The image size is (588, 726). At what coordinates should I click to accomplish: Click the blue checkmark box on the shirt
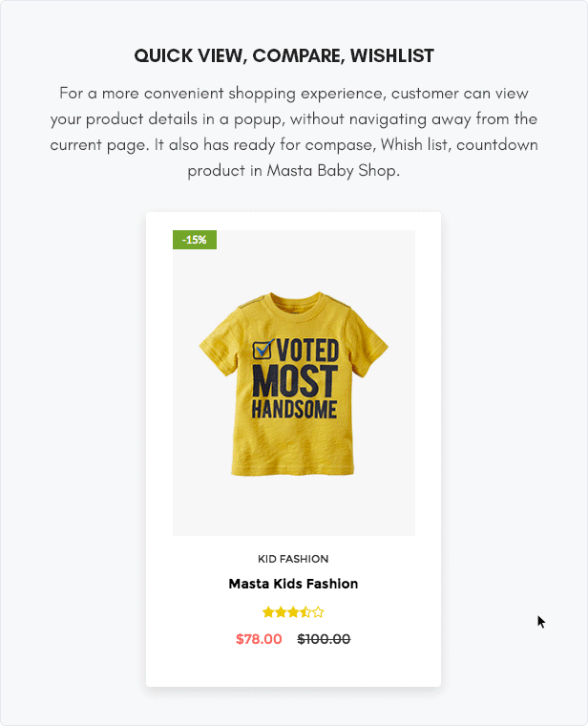263,349
